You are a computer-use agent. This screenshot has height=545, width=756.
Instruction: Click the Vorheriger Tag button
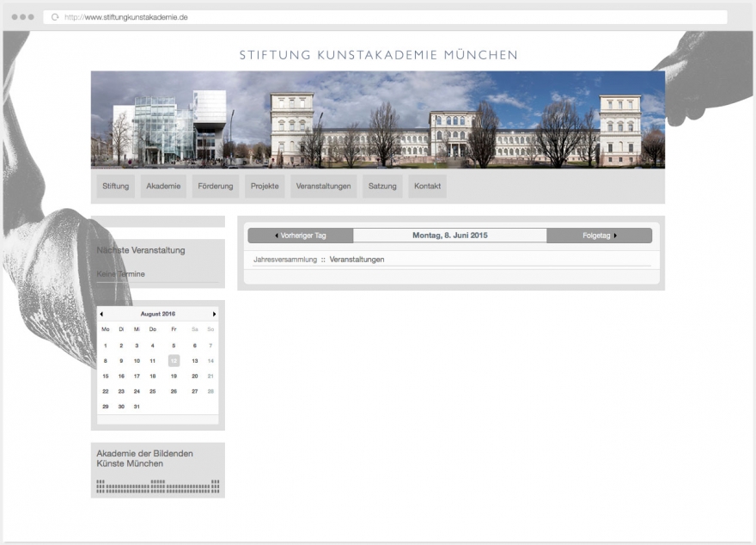tap(301, 236)
